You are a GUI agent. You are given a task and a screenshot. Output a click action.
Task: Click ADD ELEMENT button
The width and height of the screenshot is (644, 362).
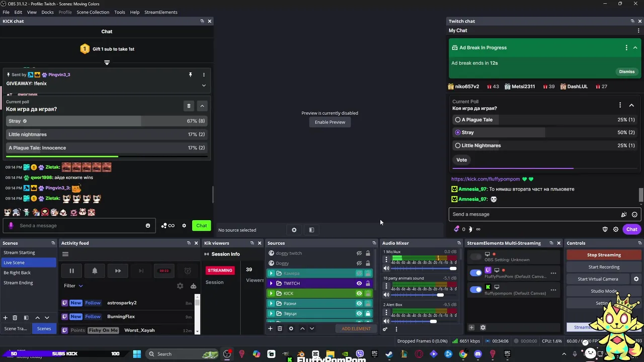356,329
